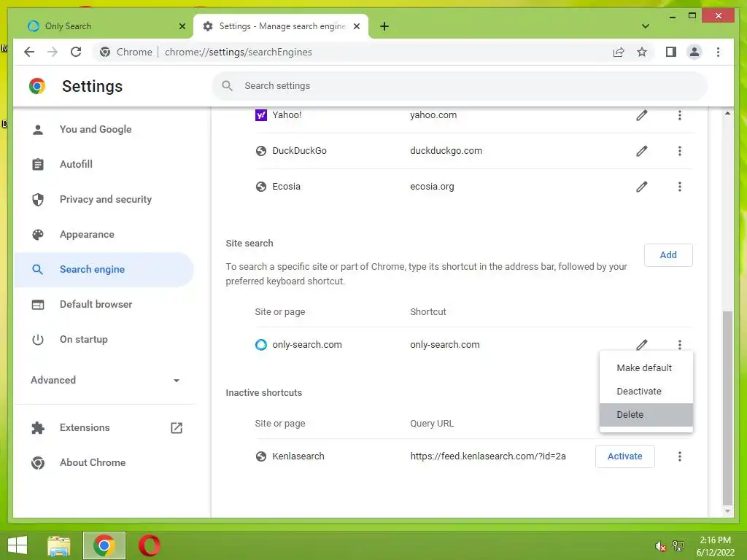Open the Windows Start button
The image size is (747, 560).
[x=18, y=545]
